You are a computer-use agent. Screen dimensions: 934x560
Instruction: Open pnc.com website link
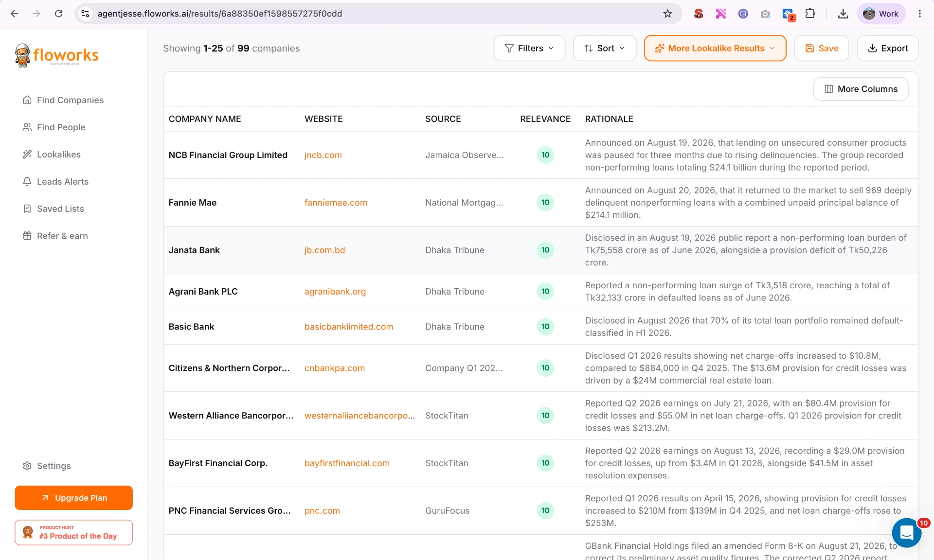322,511
